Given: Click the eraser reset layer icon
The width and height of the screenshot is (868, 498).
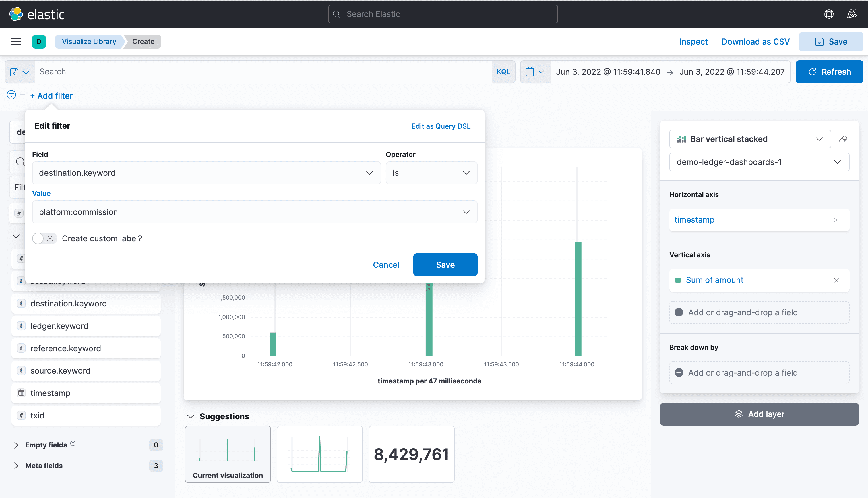Looking at the screenshot, I should 843,139.
